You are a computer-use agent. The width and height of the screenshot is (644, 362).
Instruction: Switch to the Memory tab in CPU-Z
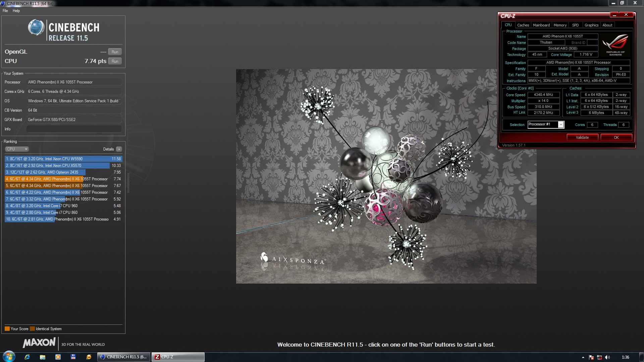coord(560,25)
